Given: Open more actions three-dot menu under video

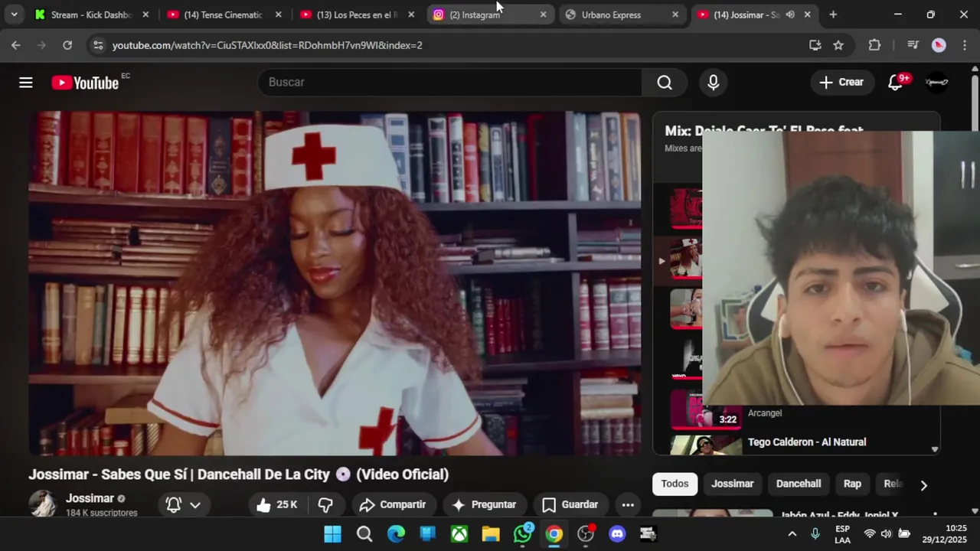Looking at the screenshot, I should tap(628, 504).
